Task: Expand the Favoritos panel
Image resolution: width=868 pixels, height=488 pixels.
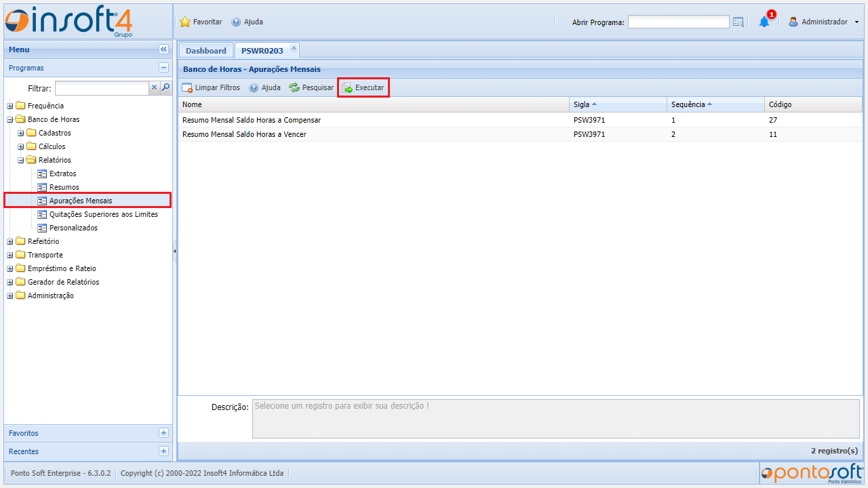Action: tap(163, 433)
